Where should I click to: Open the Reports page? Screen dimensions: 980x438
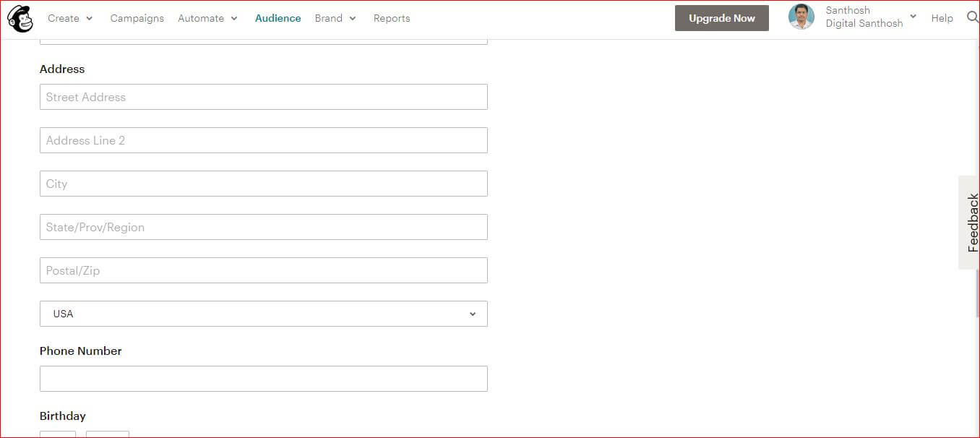(392, 18)
